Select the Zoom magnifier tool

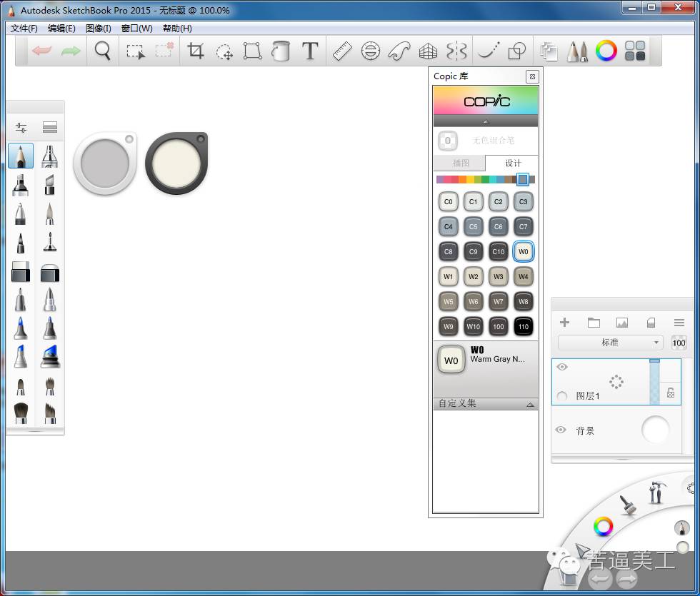(104, 51)
